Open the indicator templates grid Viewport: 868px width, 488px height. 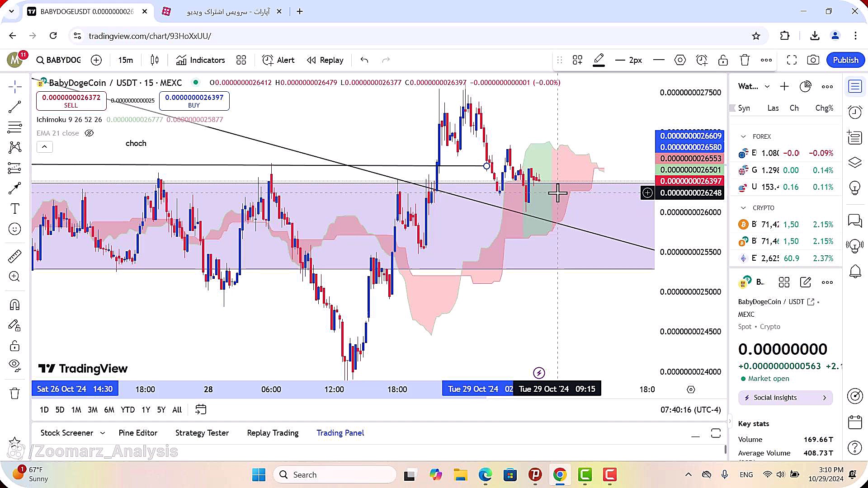pos(241,60)
